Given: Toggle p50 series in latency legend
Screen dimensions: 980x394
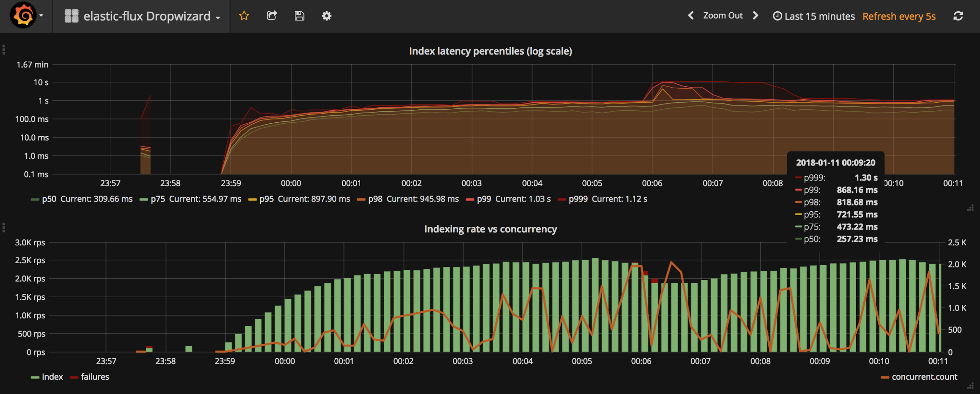Looking at the screenshot, I should (49, 199).
